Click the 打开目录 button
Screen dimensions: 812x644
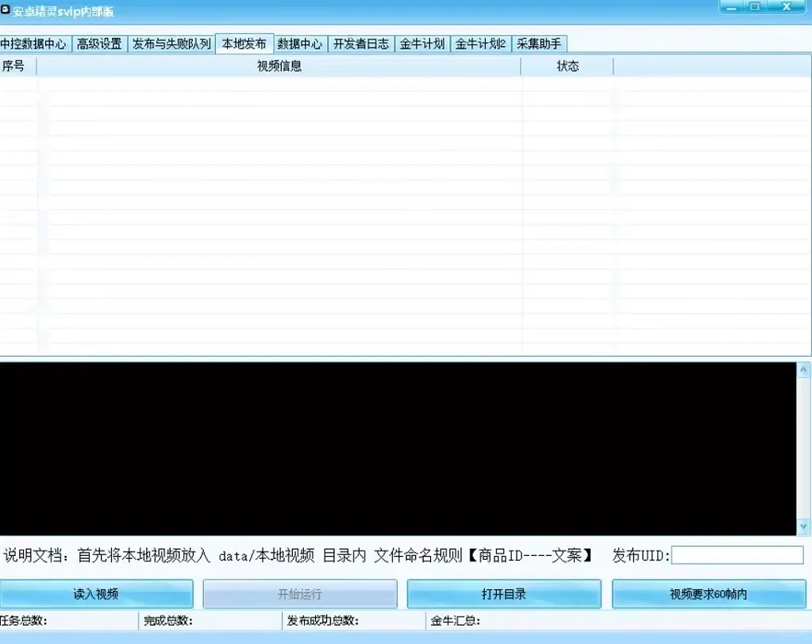pyautogui.click(x=504, y=594)
